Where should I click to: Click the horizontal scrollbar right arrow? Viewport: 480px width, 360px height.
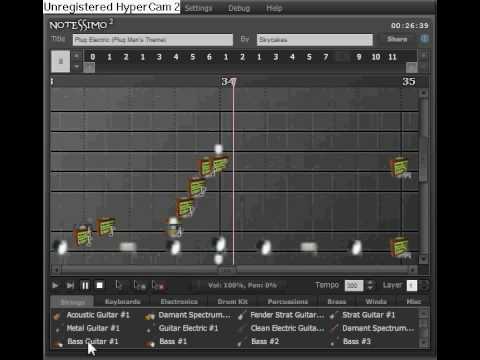click(x=413, y=269)
